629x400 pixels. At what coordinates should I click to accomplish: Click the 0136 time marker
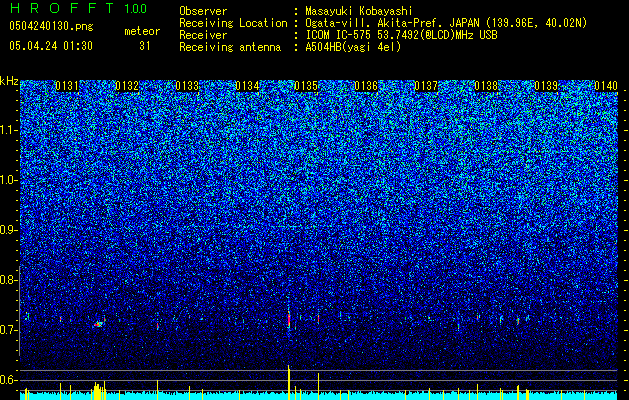(366, 86)
